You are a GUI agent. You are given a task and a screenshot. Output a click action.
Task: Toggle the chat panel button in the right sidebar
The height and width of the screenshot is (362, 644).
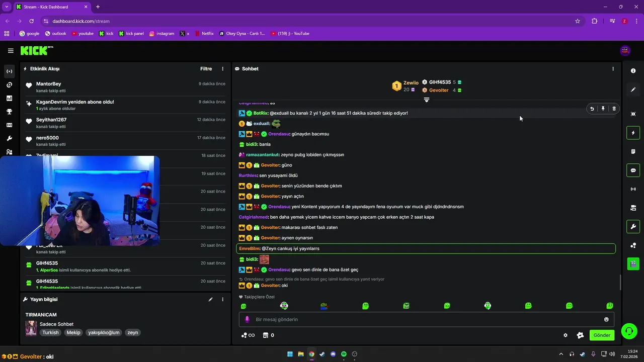tap(633, 170)
